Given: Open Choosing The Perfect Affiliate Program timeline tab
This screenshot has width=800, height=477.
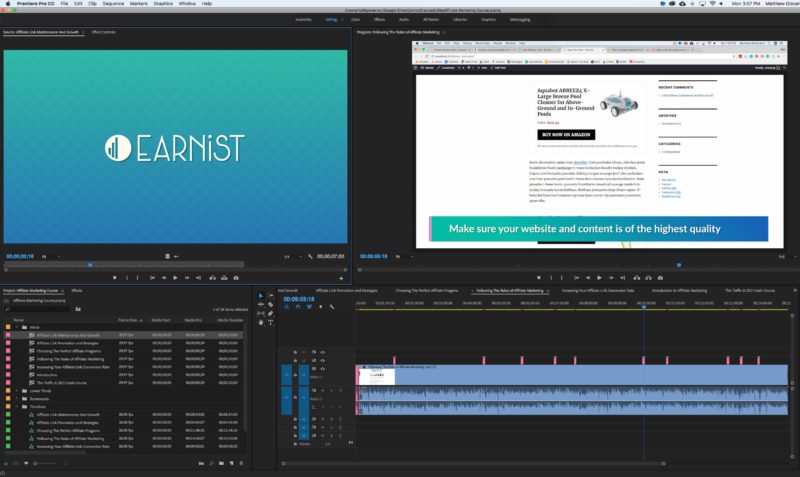Looking at the screenshot, I should [427, 291].
